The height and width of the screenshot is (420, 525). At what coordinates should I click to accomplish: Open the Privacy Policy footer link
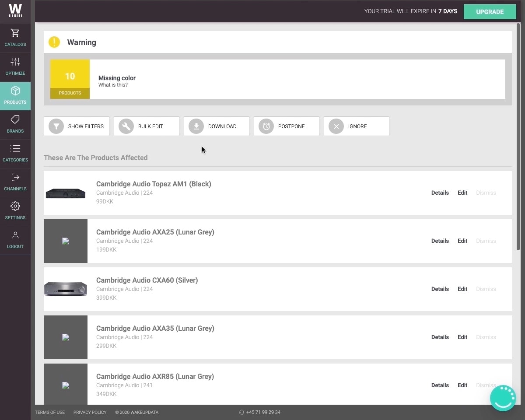tap(90, 412)
